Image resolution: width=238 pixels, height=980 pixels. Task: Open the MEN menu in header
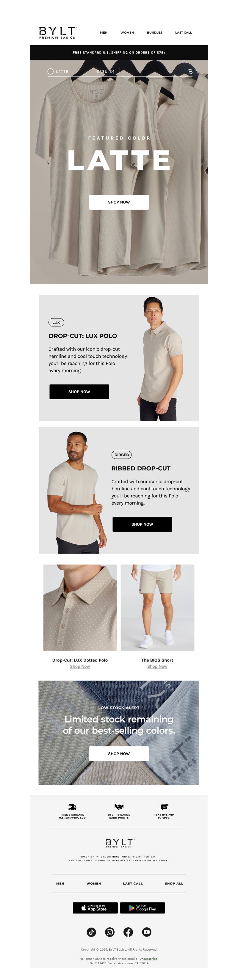104,33
